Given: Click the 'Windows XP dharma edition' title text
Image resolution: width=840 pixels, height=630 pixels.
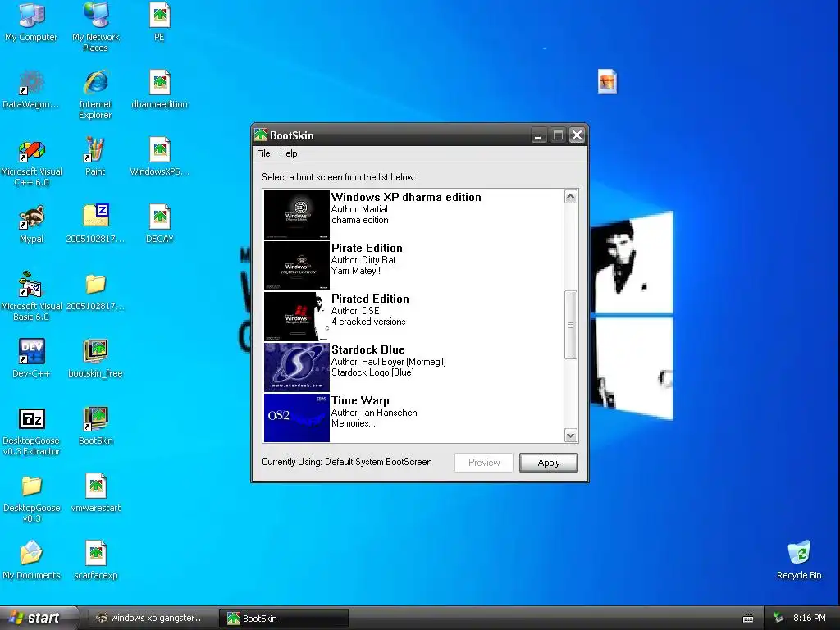Looking at the screenshot, I should click(406, 197).
